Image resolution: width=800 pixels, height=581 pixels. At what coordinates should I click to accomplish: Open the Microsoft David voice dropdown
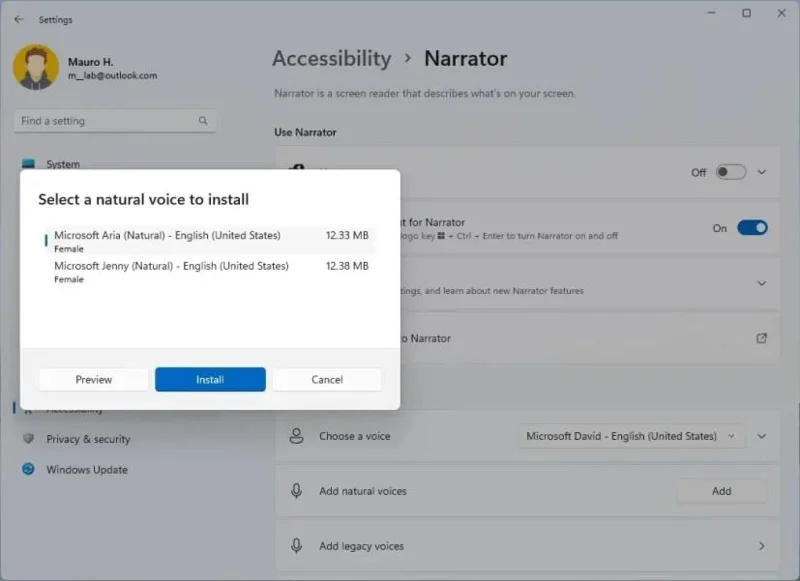[x=631, y=436]
